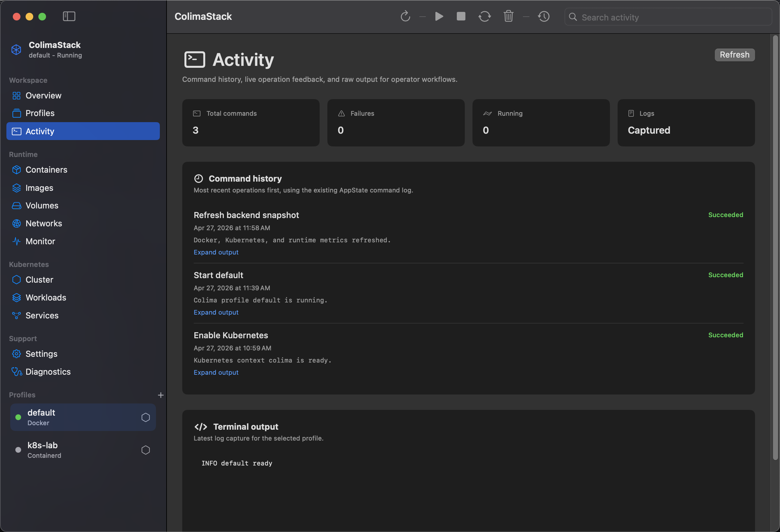
Task: Expand output for Start default
Action: [216, 312]
